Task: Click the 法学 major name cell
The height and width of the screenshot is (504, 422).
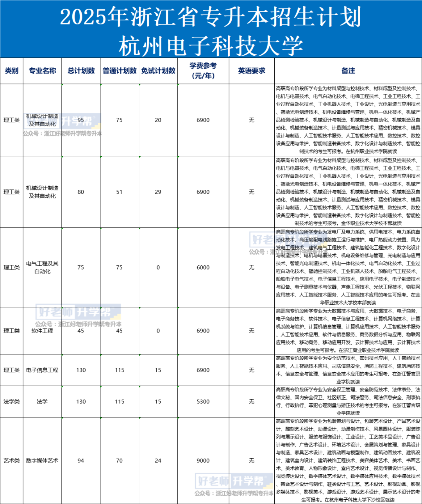Action: coord(42,402)
